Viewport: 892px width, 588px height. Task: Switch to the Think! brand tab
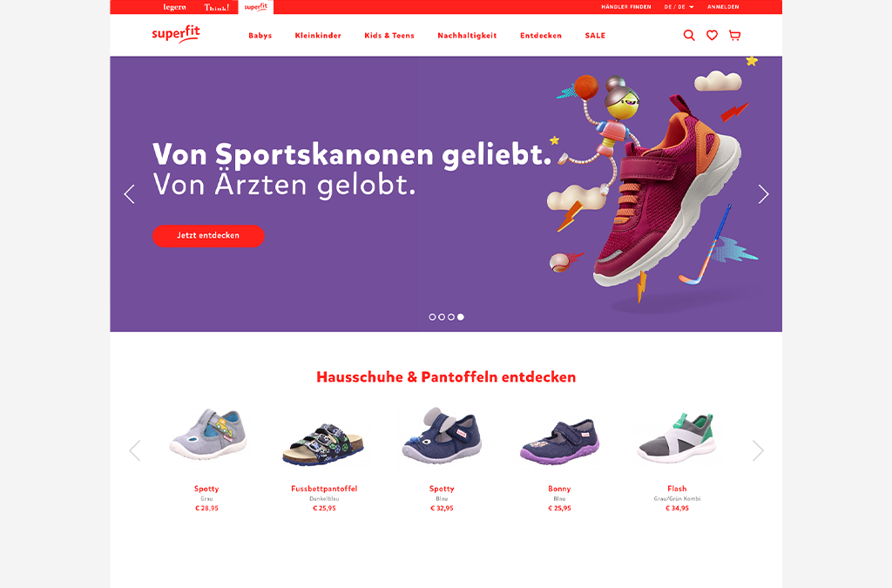(217, 7)
